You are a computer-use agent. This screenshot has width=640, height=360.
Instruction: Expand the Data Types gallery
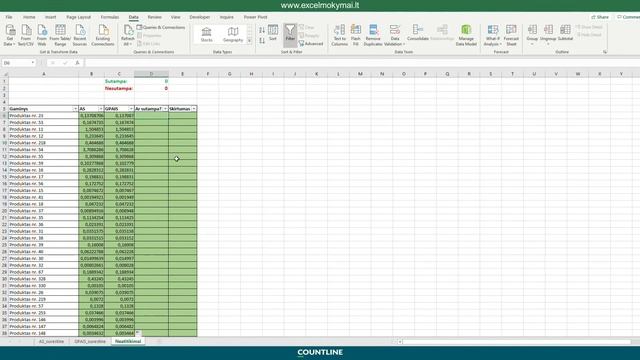pos(249,41)
